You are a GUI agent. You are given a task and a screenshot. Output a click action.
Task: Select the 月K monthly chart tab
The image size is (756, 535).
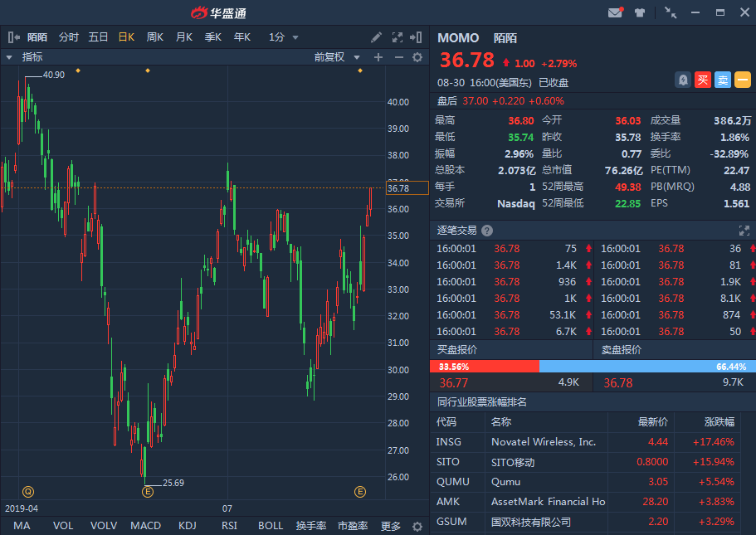[x=184, y=37]
